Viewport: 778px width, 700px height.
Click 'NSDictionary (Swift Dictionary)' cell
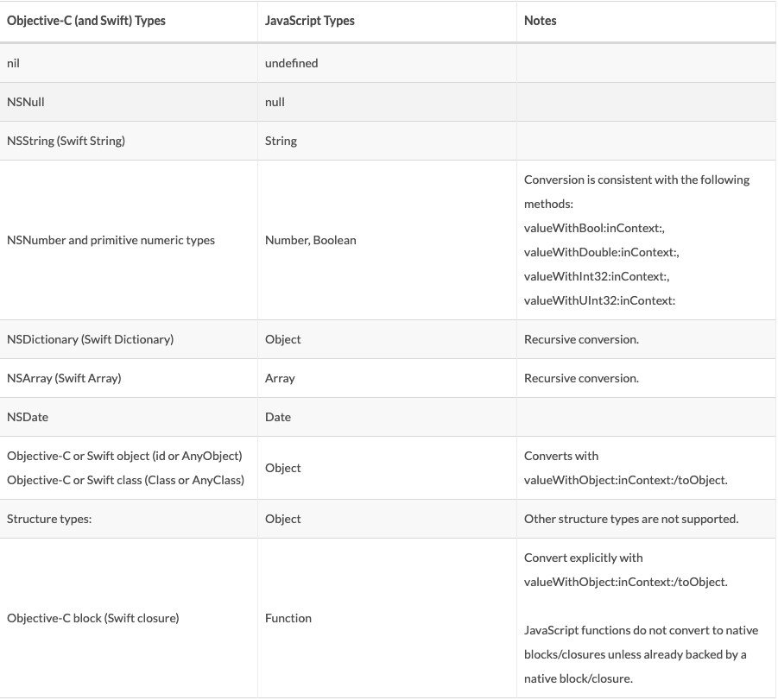coord(90,339)
